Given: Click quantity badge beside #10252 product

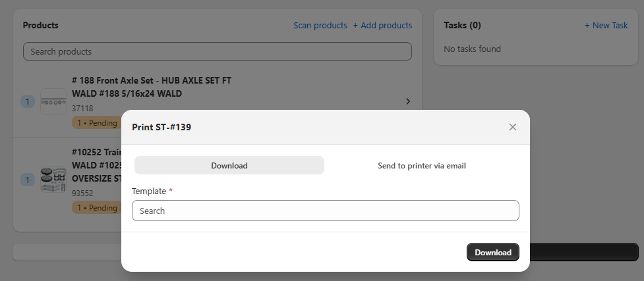Looking at the screenshot, I should pyautogui.click(x=28, y=179).
